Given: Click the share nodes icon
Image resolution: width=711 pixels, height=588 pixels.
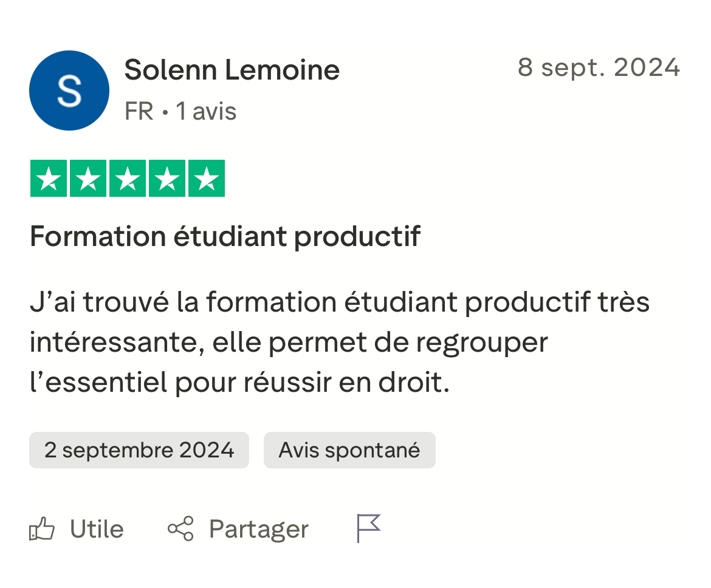Looking at the screenshot, I should 180,528.
